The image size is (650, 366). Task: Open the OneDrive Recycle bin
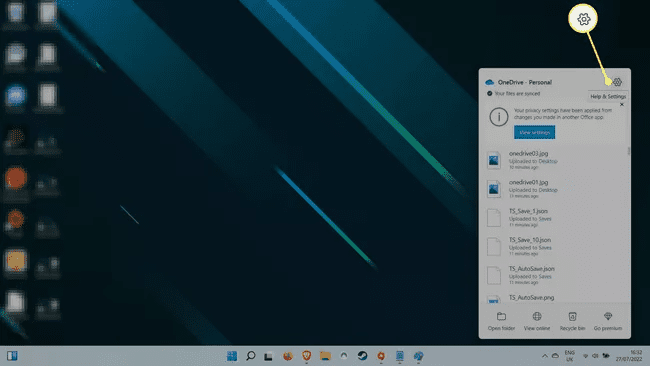click(x=572, y=321)
